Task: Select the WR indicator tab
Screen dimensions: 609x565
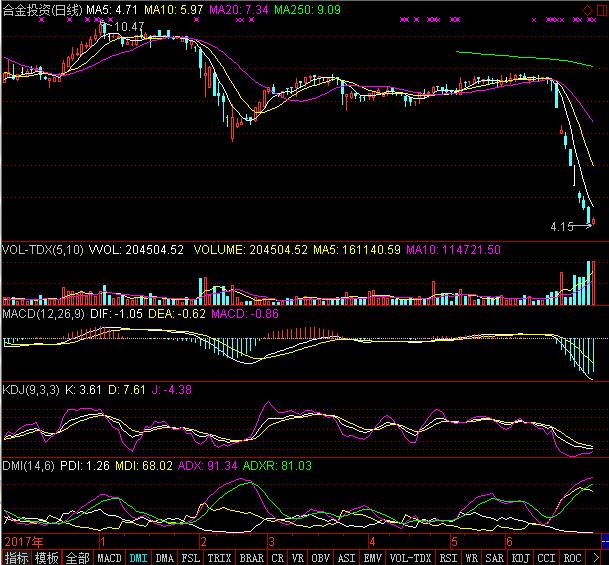Action: point(471,558)
